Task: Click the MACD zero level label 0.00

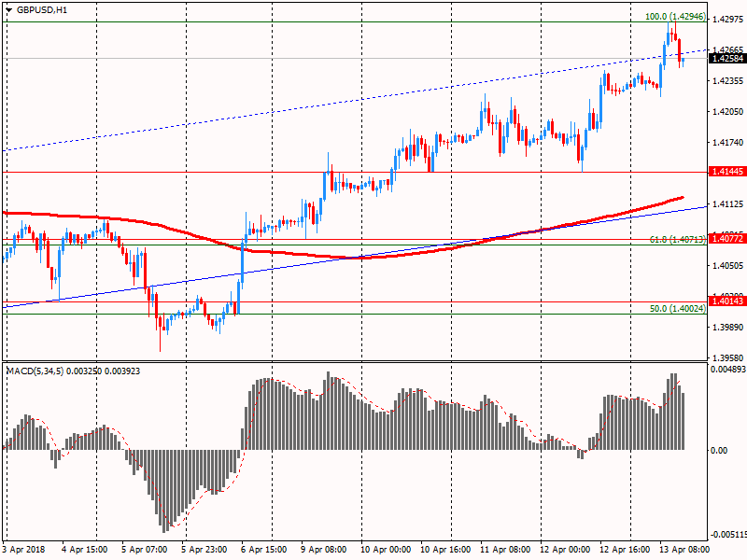Action: click(x=719, y=451)
